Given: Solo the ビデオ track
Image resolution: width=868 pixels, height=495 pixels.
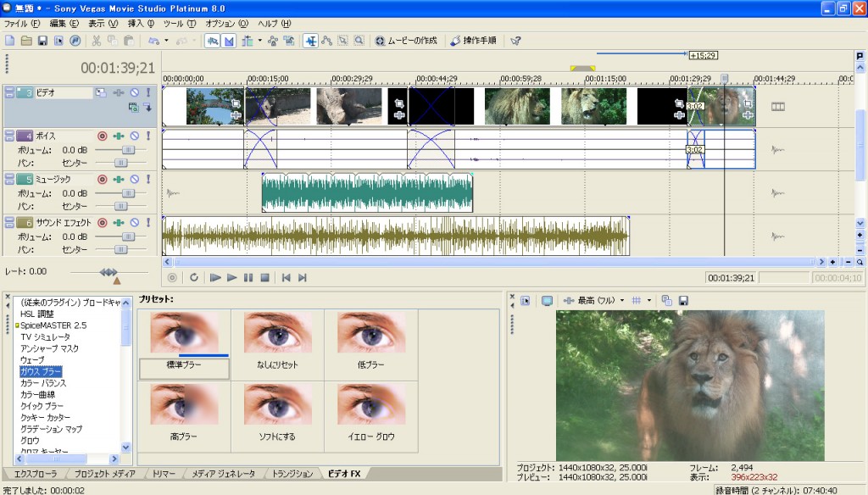Looking at the screenshot, I should (x=148, y=92).
